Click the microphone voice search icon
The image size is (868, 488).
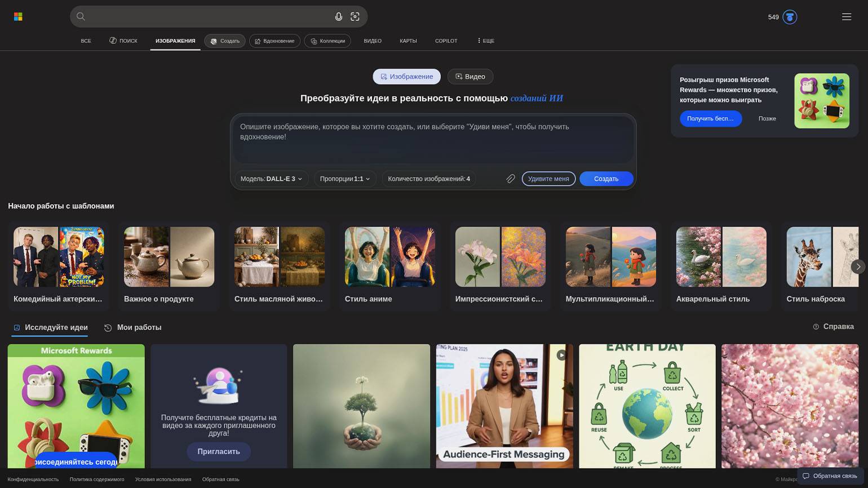338,17
